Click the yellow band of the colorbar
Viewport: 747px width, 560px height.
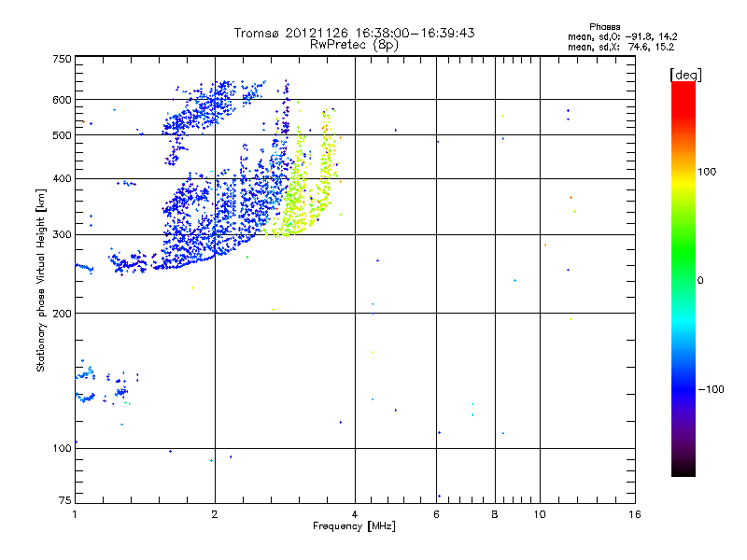coord(684,182)
